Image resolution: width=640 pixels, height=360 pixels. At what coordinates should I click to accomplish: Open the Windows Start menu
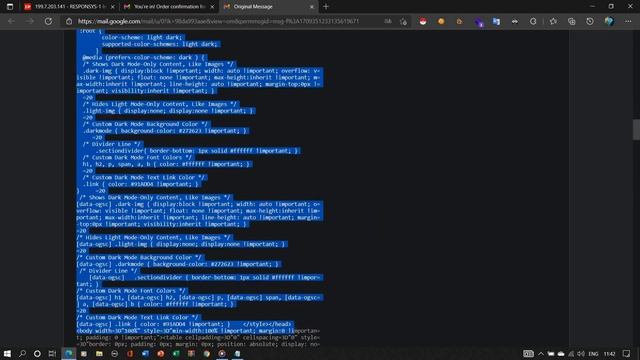point(7,353)
